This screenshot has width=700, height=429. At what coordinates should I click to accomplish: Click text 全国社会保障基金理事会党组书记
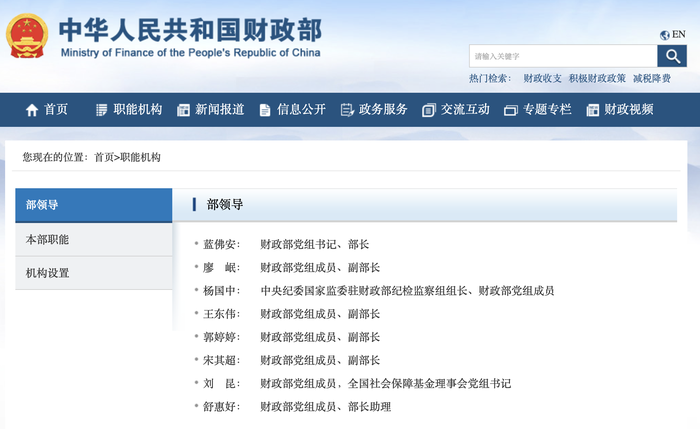429,384
